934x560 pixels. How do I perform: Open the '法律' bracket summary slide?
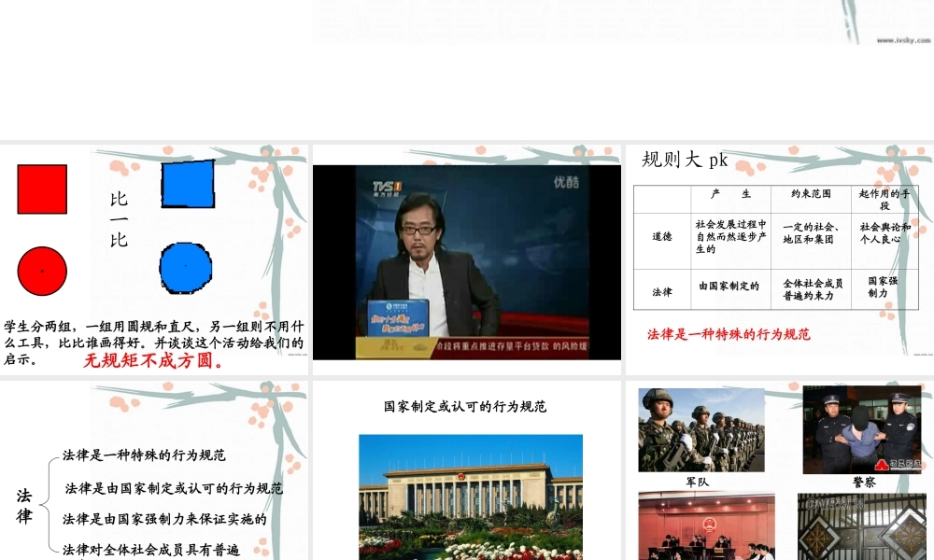tap(154, 470)
